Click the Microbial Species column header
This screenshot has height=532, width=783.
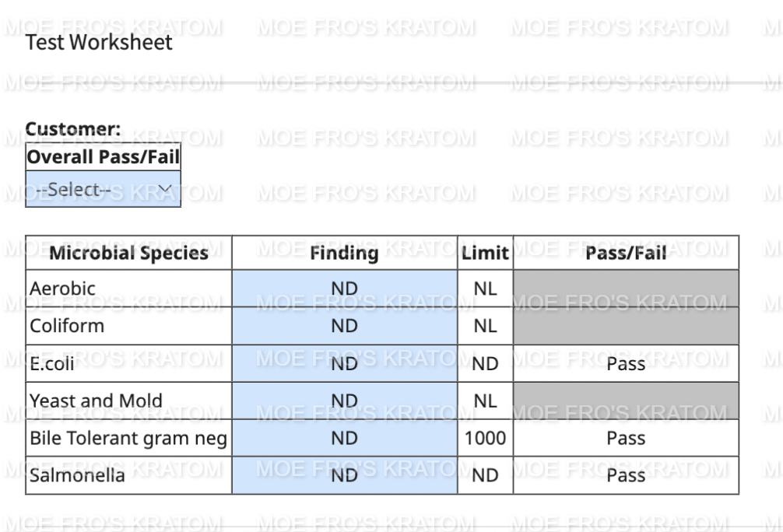pyautogui.click(x=128, y=253)
